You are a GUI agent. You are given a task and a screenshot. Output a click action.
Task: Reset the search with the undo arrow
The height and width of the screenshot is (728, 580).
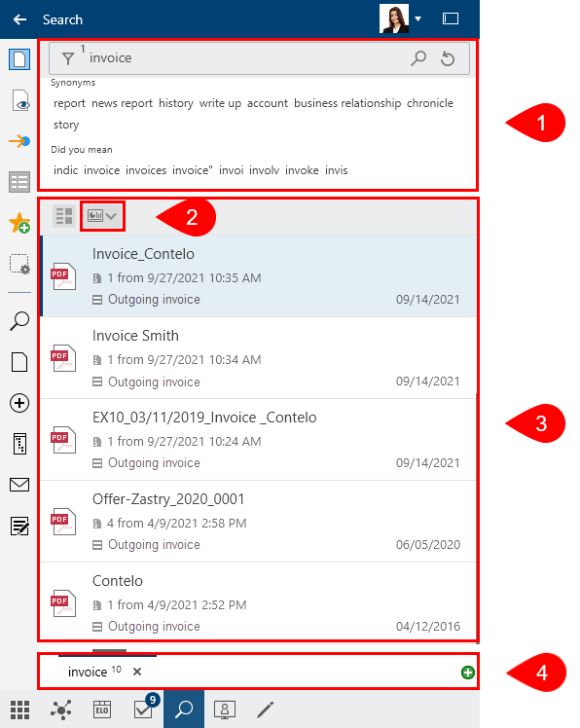448,58
